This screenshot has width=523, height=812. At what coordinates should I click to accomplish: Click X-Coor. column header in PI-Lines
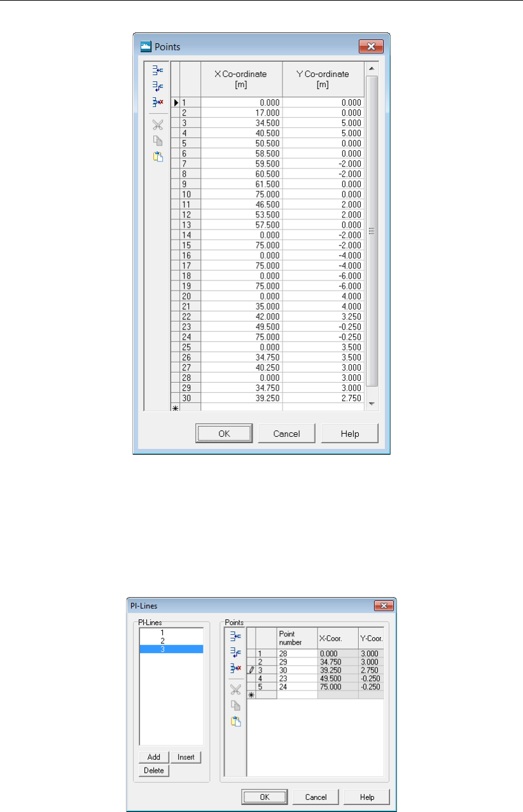pyautogui.click(x=337, y=638)
